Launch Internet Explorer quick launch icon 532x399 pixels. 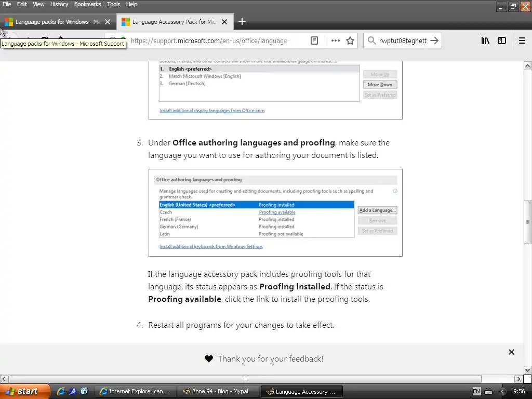coord(61,391)
